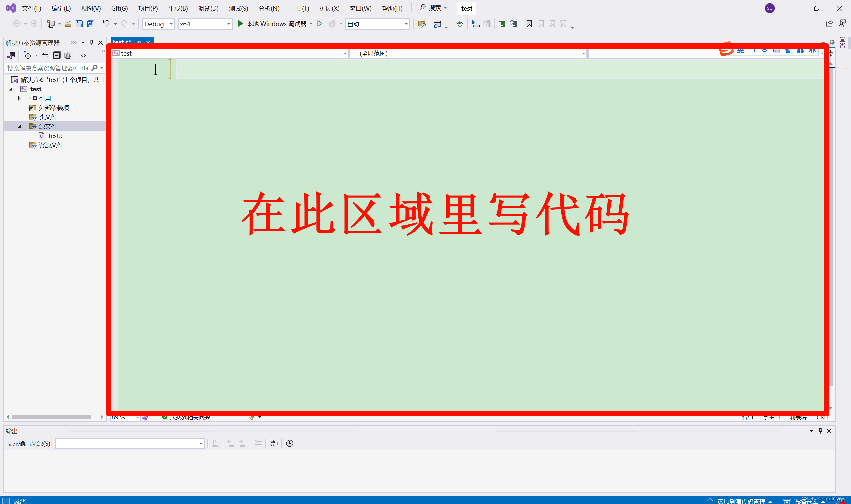The width and height of the screenshot is (851, 504).
Task: Select the 资源文件 folder
Action: coord(51,145)
